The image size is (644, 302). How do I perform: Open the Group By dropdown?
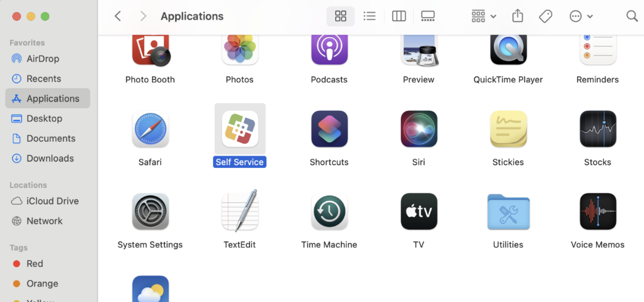pos(484,16)
